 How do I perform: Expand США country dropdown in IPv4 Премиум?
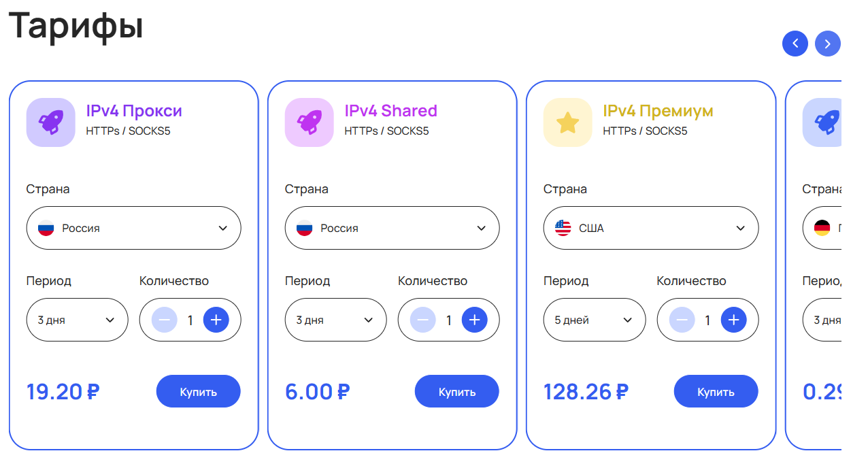click(x=650, y=228)
